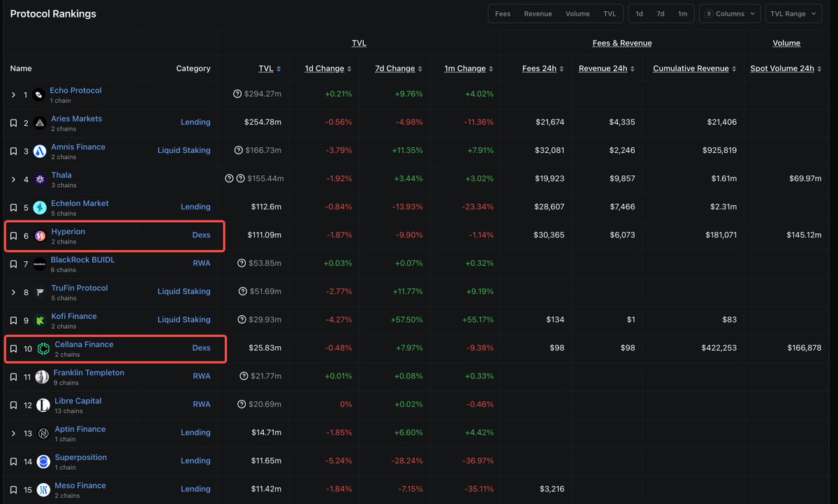Screen dimensions: 838x504
Task: Expand Echo Protocol row
Action: (13, 95)
